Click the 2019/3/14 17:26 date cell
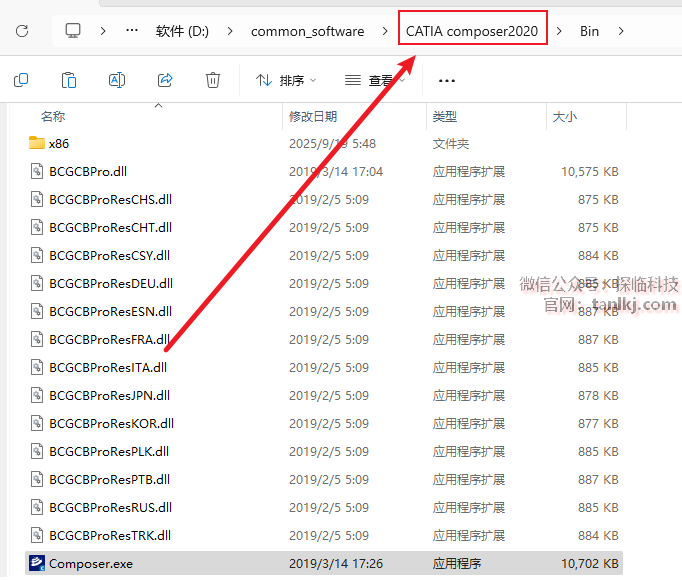 coord(336,563)
